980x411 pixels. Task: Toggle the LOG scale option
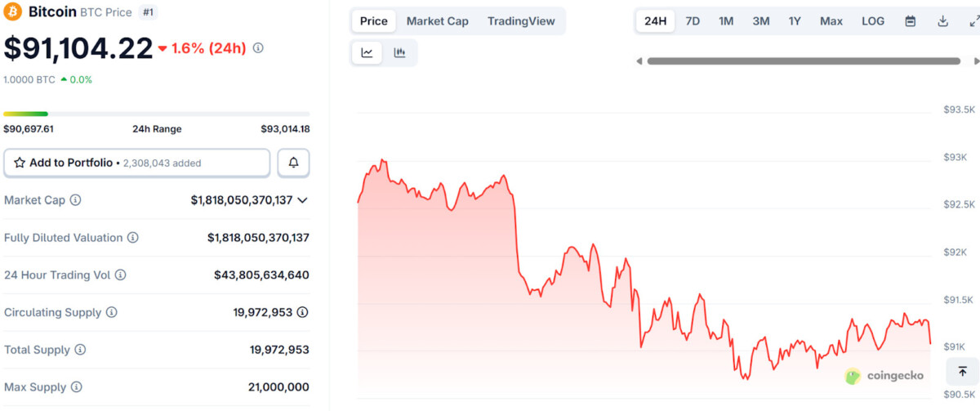coord(873,21)
